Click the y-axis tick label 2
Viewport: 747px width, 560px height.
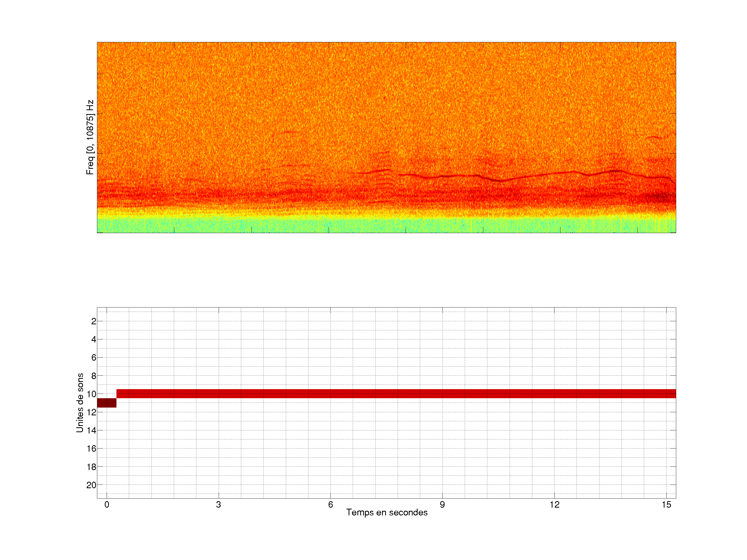coord(94,321)
